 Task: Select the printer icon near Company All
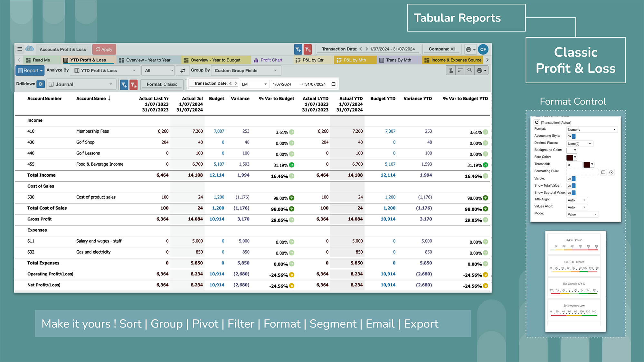(x=469, y=49)
